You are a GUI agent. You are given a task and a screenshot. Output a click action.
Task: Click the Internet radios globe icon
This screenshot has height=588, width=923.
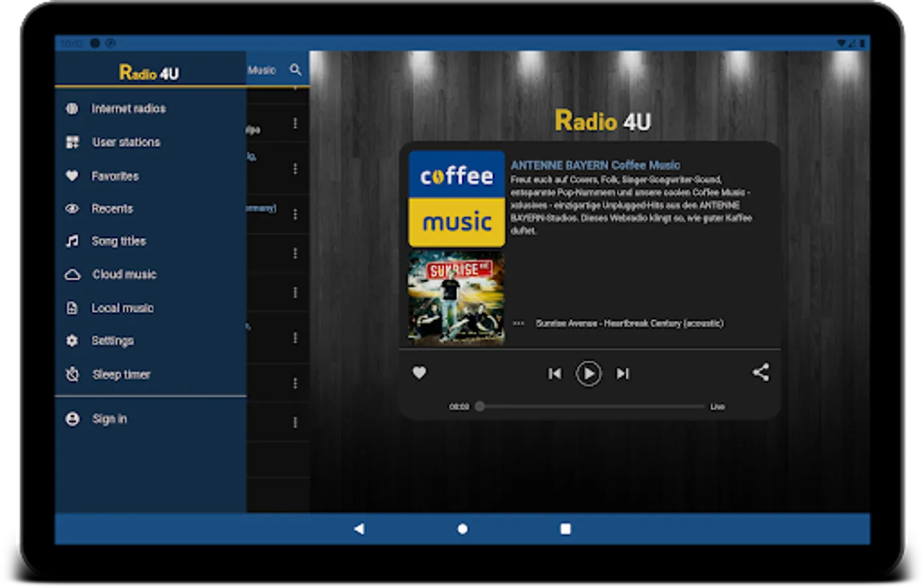(72, 108)
